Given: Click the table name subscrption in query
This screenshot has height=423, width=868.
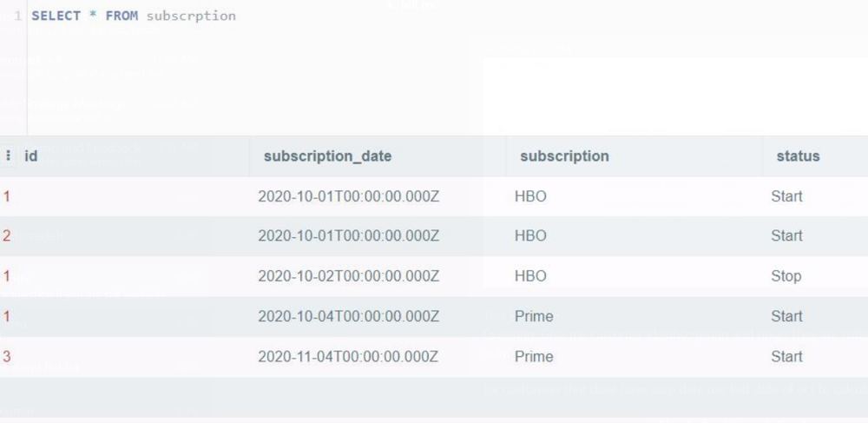Looking at the screenshot, I should click(191, 16).
